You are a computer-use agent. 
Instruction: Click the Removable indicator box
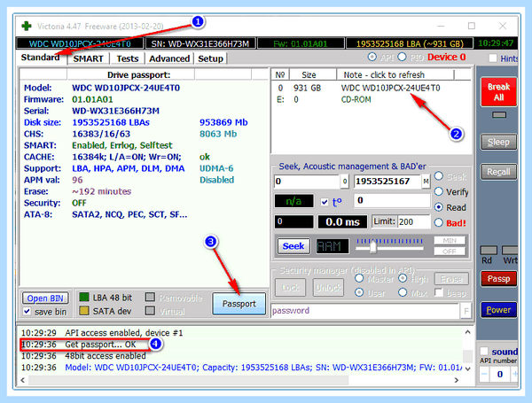(150, 298)
